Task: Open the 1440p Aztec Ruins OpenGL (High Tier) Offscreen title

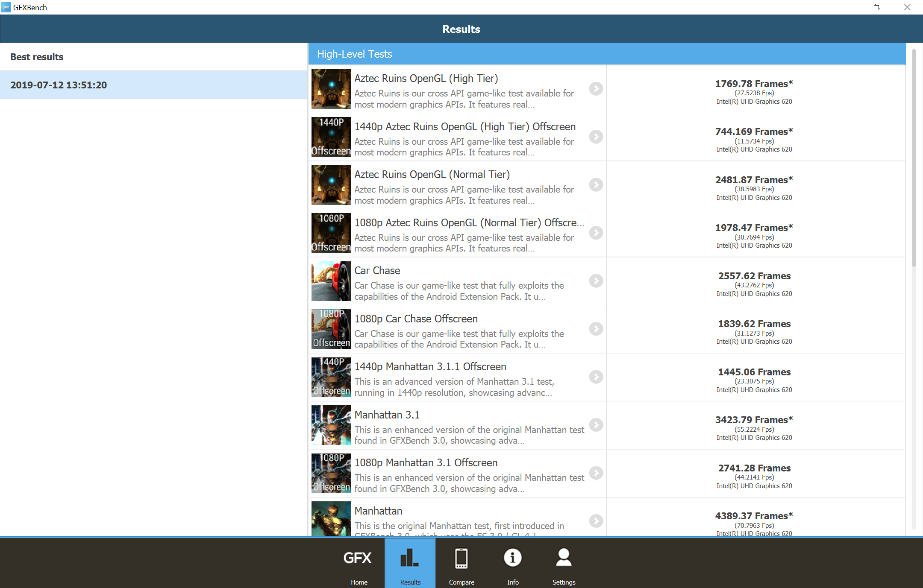Action: (465, 127)
